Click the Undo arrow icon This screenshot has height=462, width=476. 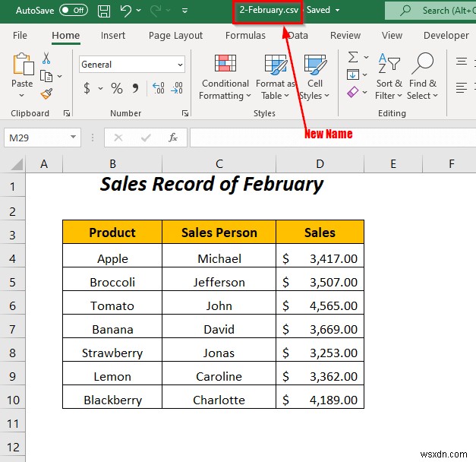coord(126,11)
